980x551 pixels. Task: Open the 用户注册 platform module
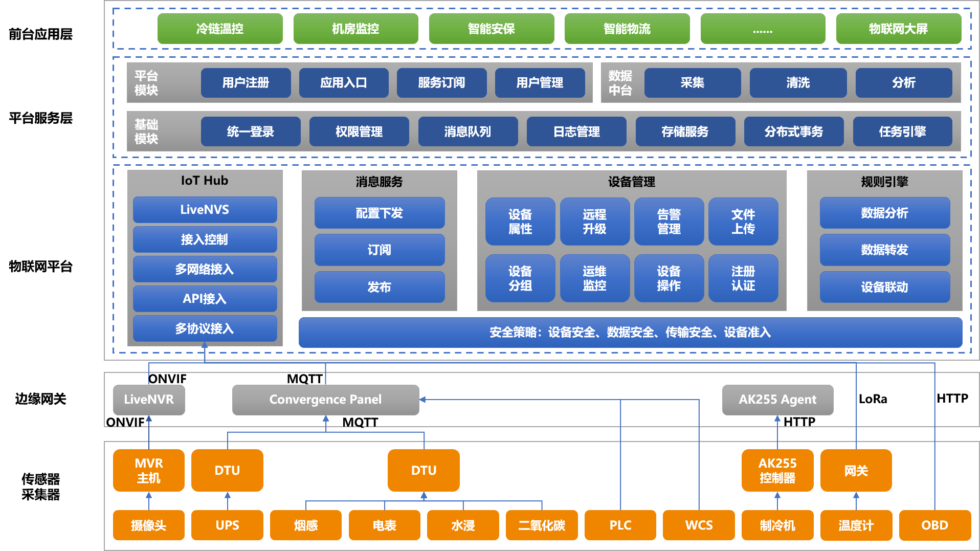[x=246, y=83]
